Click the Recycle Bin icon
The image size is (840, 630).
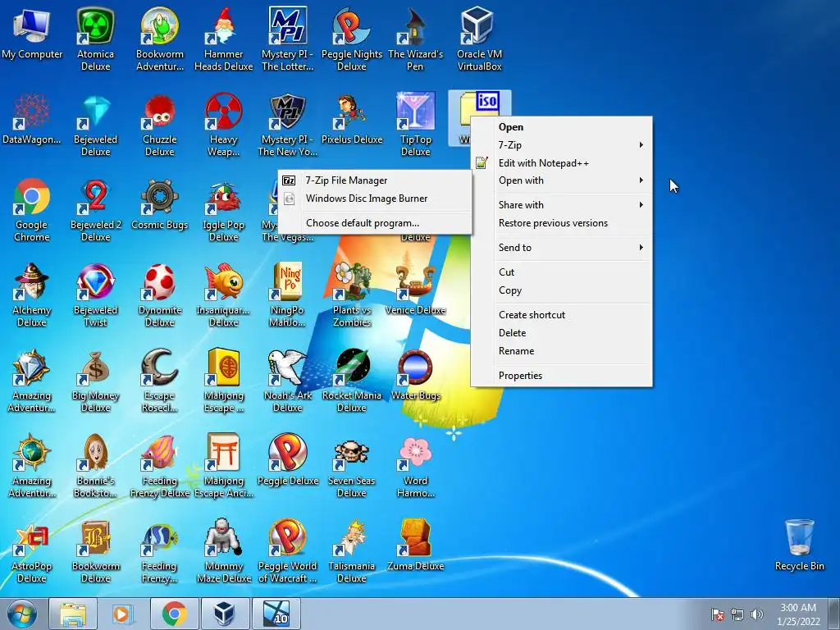point(799,545)
